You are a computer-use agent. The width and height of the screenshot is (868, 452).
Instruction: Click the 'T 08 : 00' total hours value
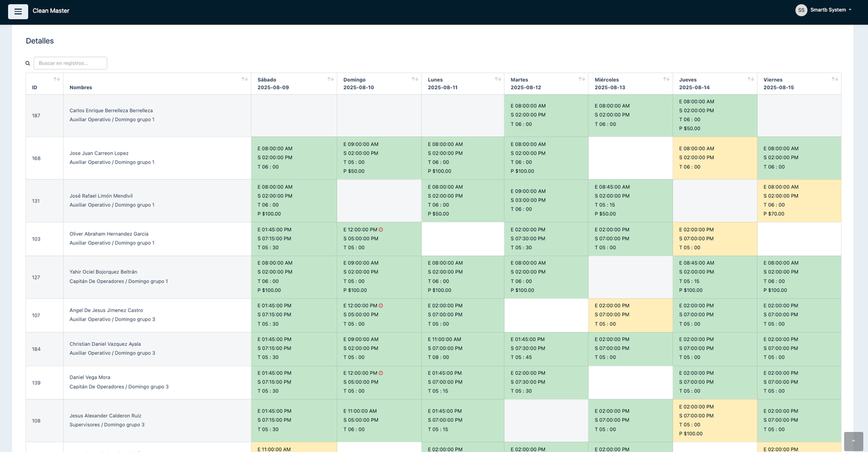(438, 358)
